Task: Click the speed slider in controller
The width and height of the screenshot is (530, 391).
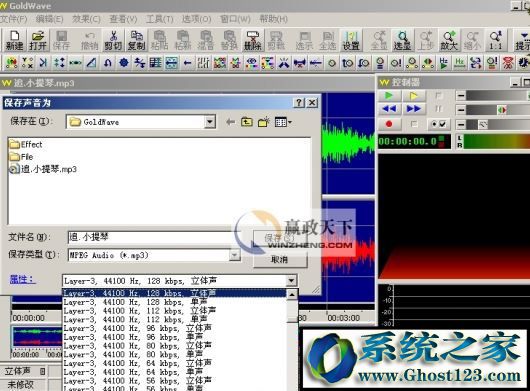Action: pos(498,125)
